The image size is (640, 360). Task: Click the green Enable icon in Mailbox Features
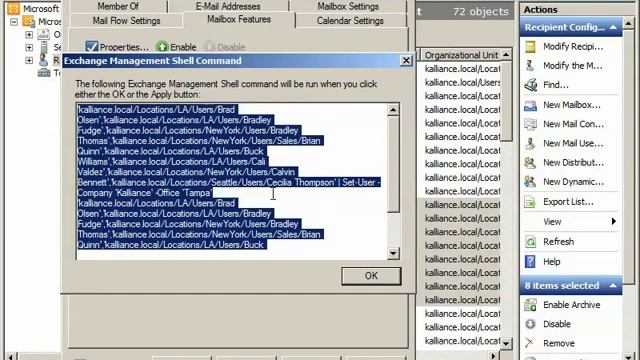(x=162, y=47)
